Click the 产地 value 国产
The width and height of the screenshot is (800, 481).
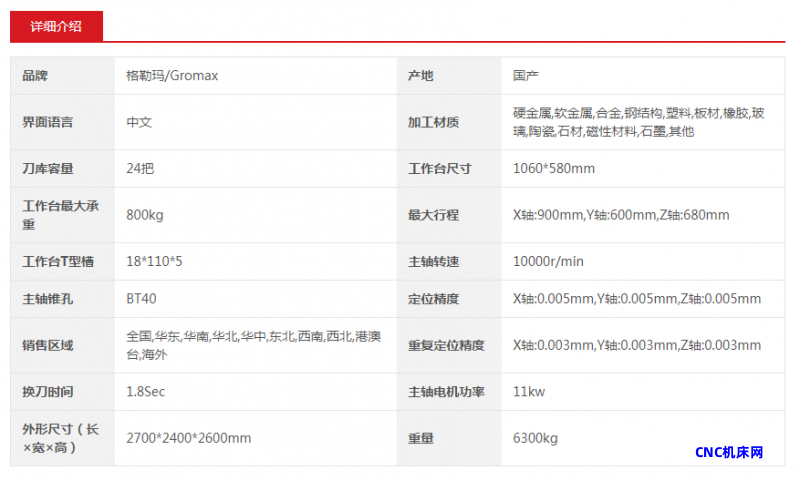point(526,76)
